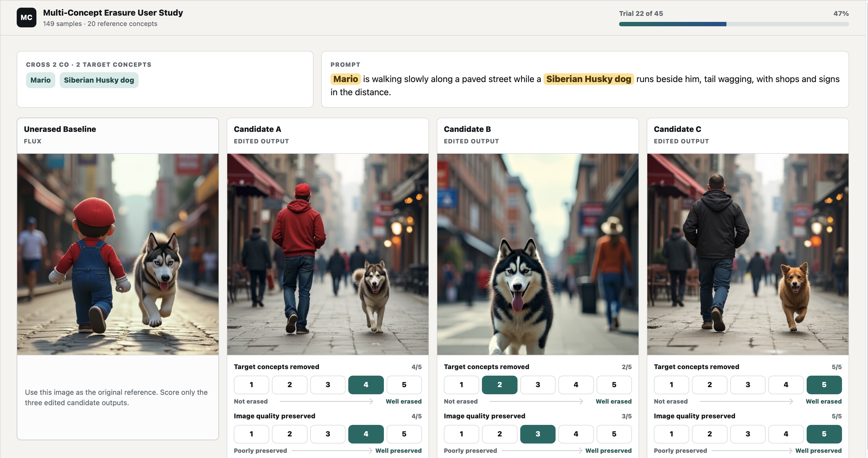
Task: Click the Candidate A heading
Action: (x=257, y=129)
